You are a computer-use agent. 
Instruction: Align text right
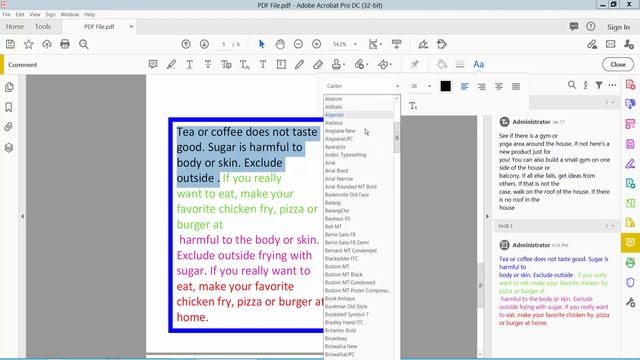482,86
